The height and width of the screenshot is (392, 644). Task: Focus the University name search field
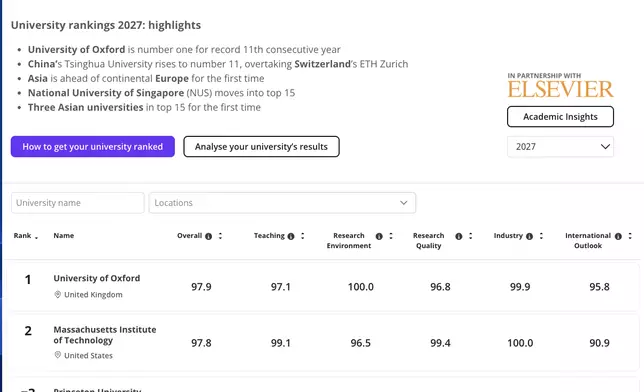coord(78,203)
